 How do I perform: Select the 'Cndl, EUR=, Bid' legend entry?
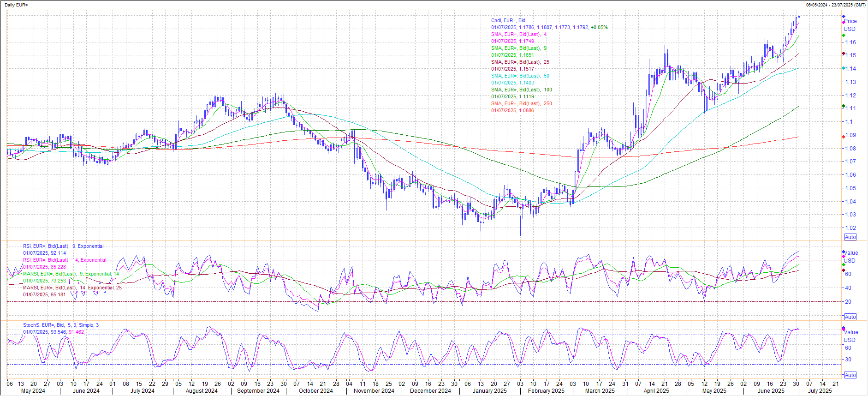pyautogui.click(x=508, y=20)
